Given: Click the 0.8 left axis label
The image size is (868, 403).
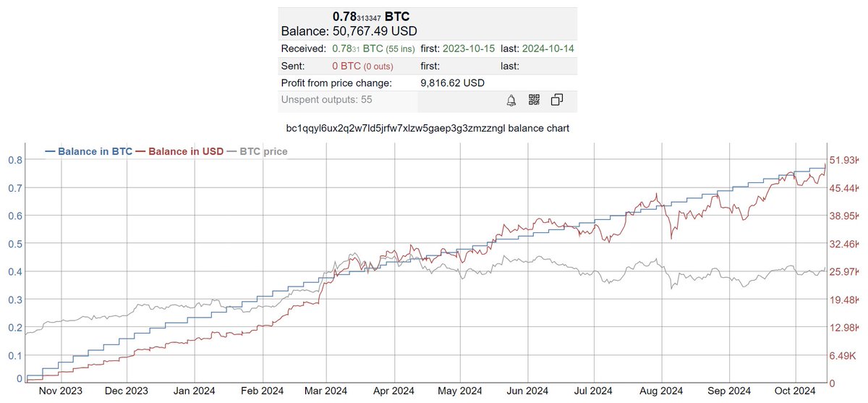Looking at the screenshot, I should click(14, 160).
